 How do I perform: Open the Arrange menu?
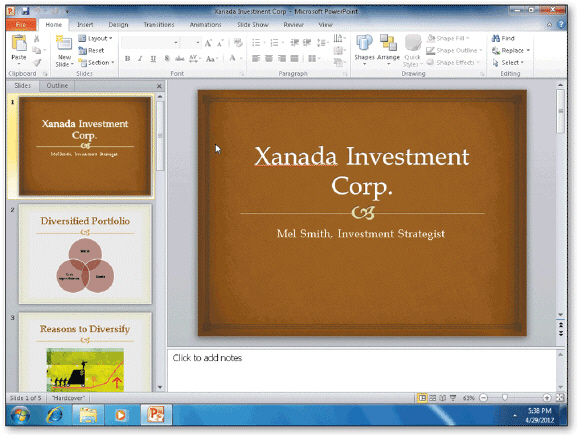(388, 51)
